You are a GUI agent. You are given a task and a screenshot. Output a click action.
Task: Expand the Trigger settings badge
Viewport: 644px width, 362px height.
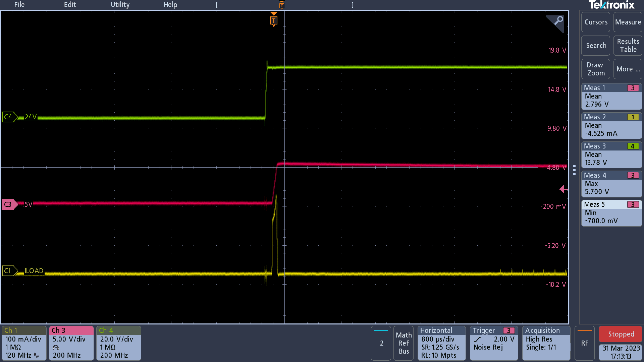pos(493,343)
